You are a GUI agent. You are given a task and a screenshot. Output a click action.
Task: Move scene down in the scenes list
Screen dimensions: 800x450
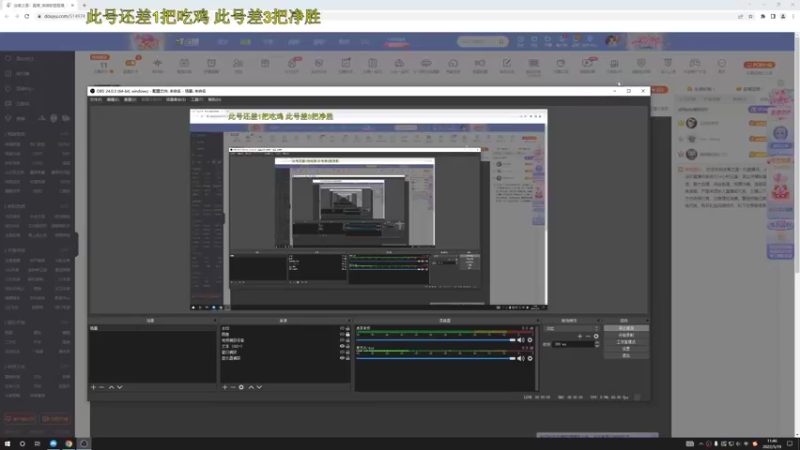point(119,387)
